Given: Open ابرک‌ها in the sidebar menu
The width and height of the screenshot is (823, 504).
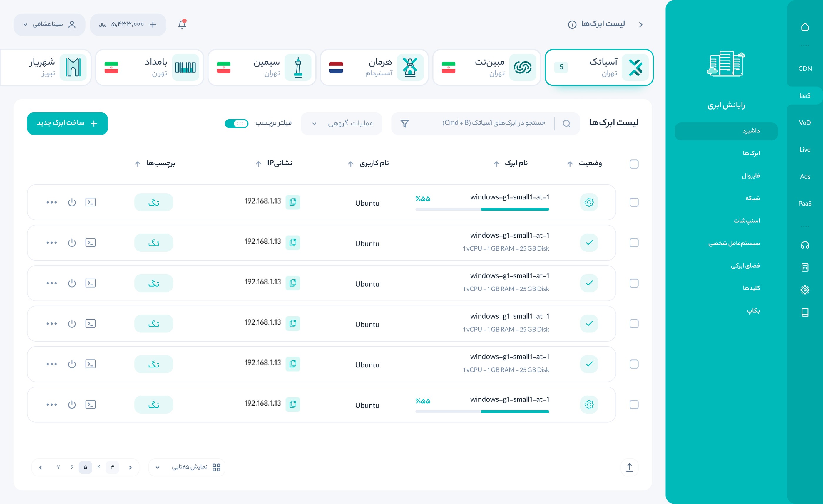Looking at the screenshot, I should coord(751,153).
